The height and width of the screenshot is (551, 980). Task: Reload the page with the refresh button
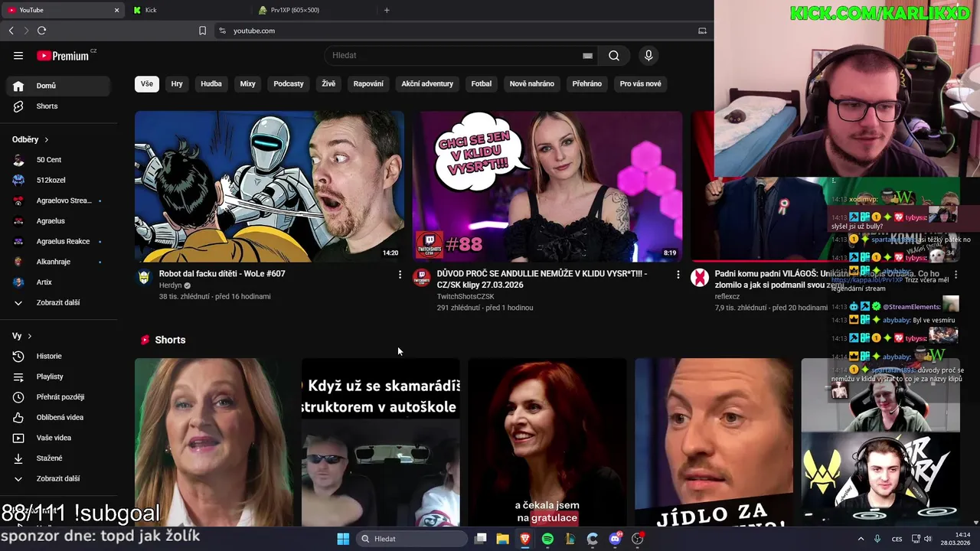pos(41,31)
